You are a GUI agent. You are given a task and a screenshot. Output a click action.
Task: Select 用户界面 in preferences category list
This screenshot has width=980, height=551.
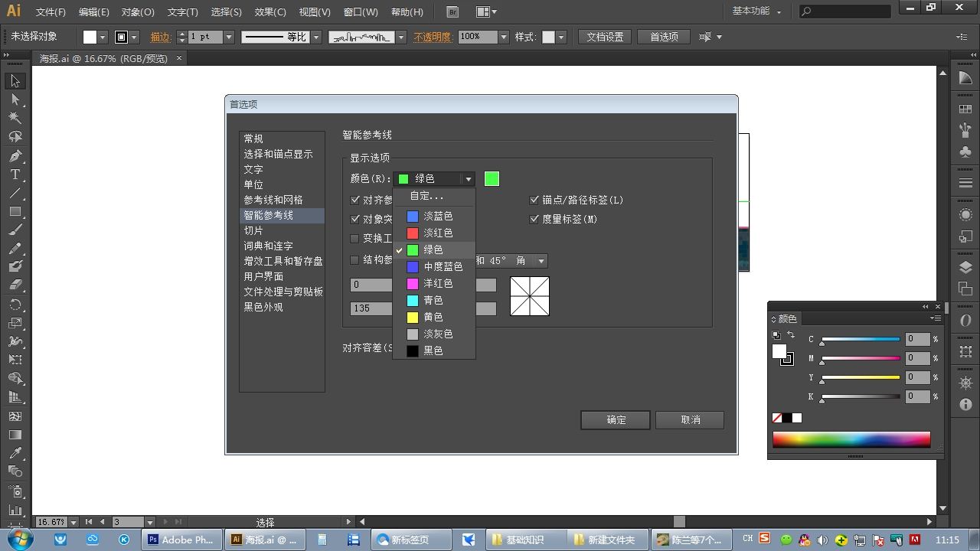(263, 276)
